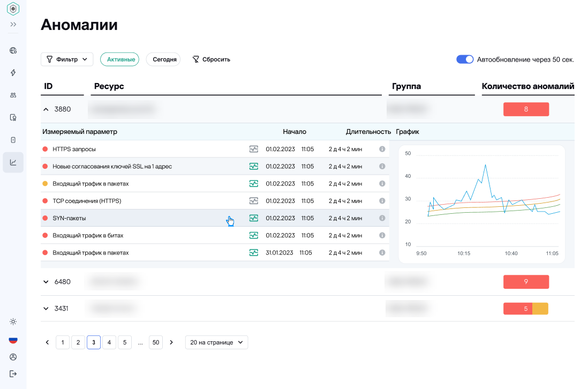This screenshot has width=588, height=389.
Task: Collapse the row with ID 3880
Action: 46,109
